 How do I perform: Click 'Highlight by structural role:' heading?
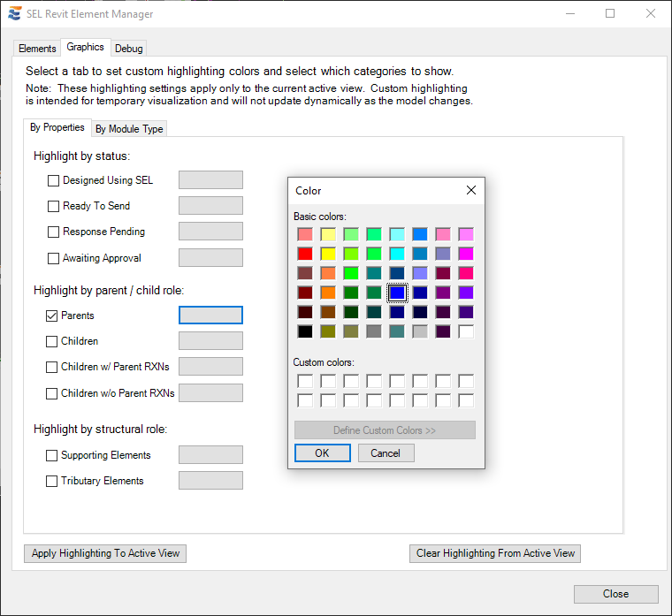(x=100, y=430)
